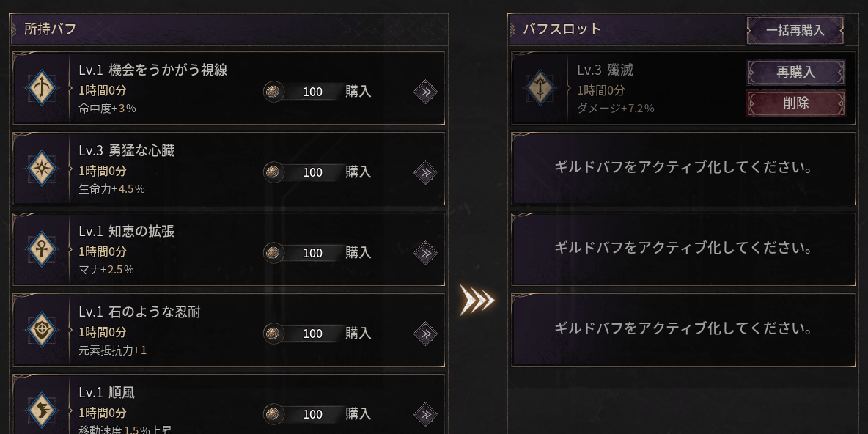Expand details for 勇猛な心臓 buff
The image size is (868, 434).
pos(424,172)
